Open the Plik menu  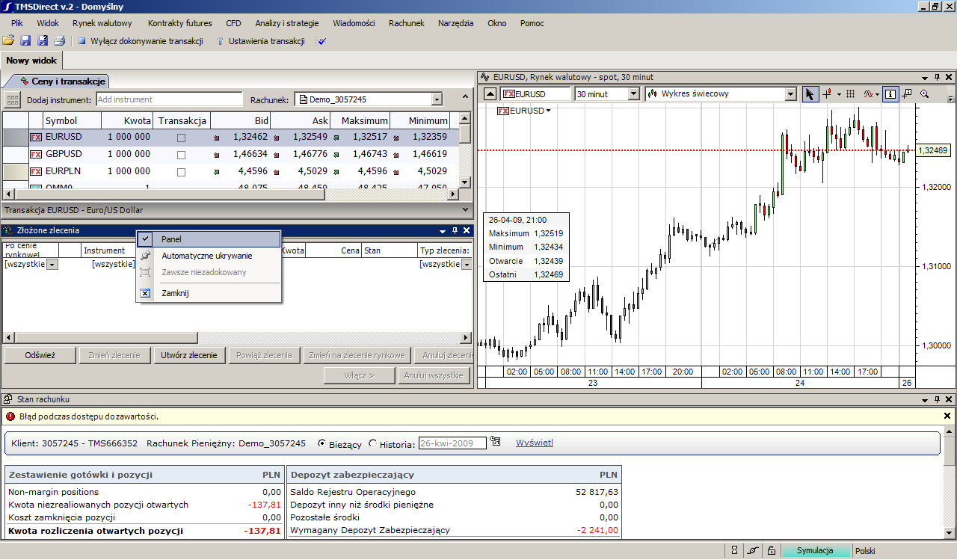(17, 23)
